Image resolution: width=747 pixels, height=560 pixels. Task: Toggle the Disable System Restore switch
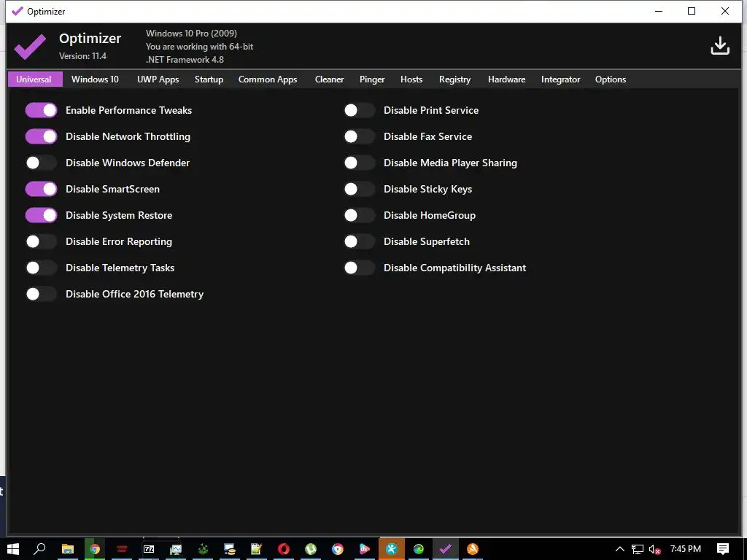tap(41, 215)
